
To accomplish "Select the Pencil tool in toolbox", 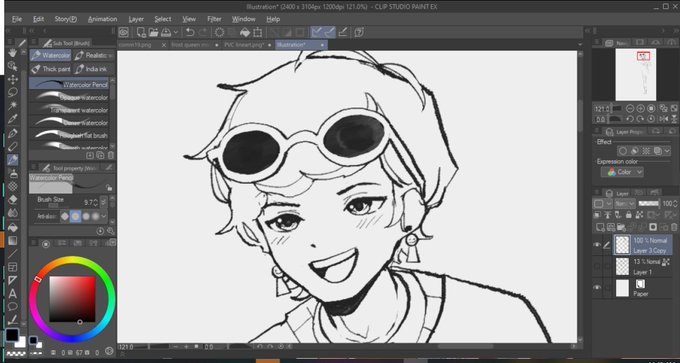I will pos(13,146).
